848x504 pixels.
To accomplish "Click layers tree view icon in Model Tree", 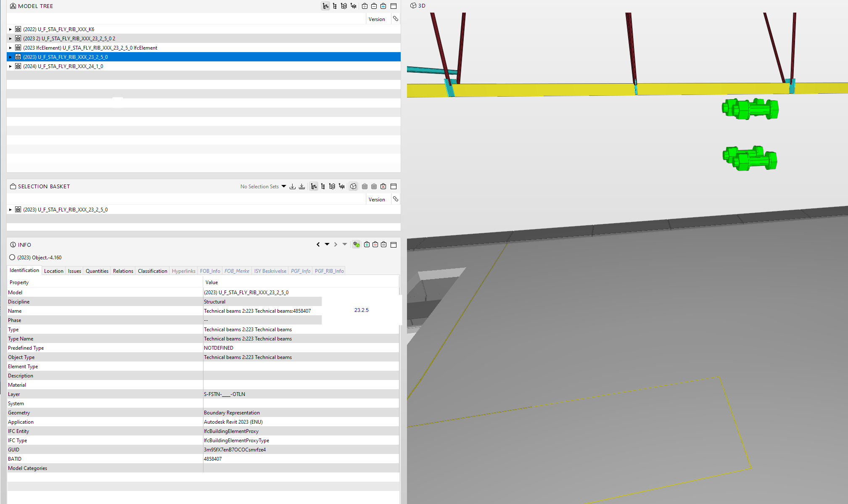I will click(344, 6).
